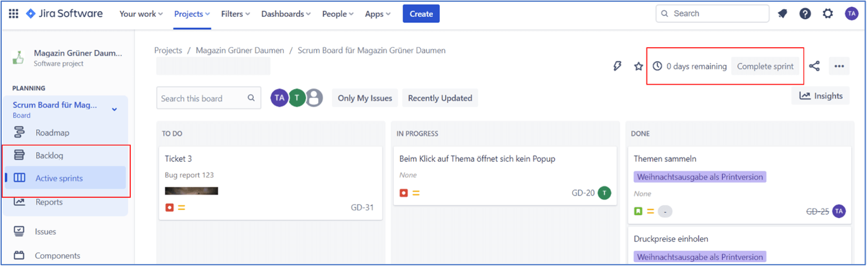Expand the Scrum Board switcher chevron
The image size is (868, 268).
tap(114, 109)
